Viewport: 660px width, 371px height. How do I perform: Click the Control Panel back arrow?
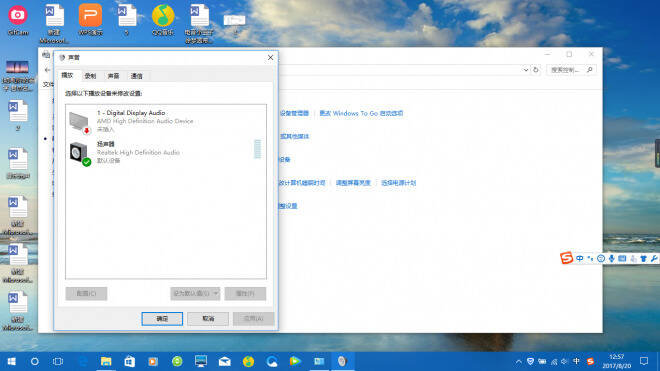point(47,70)
